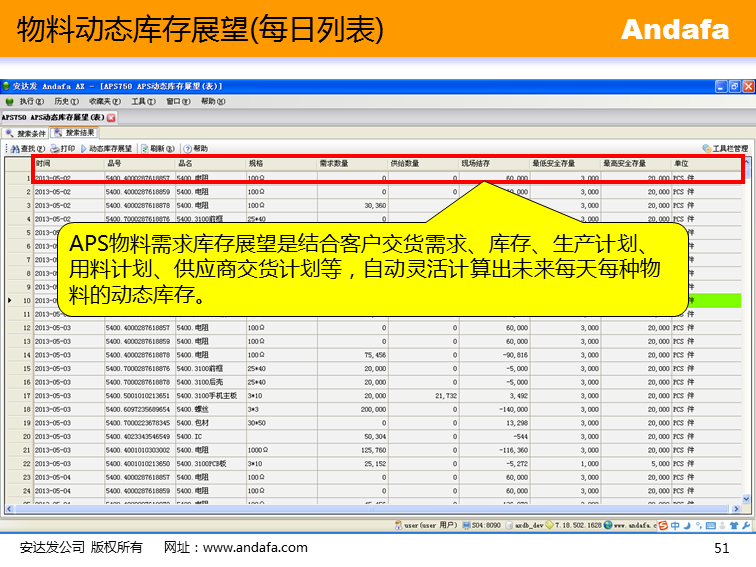This screenshot has height=567, width=756.
Task: Switch to the 搜索结果 tab
Action: [76, 132]
